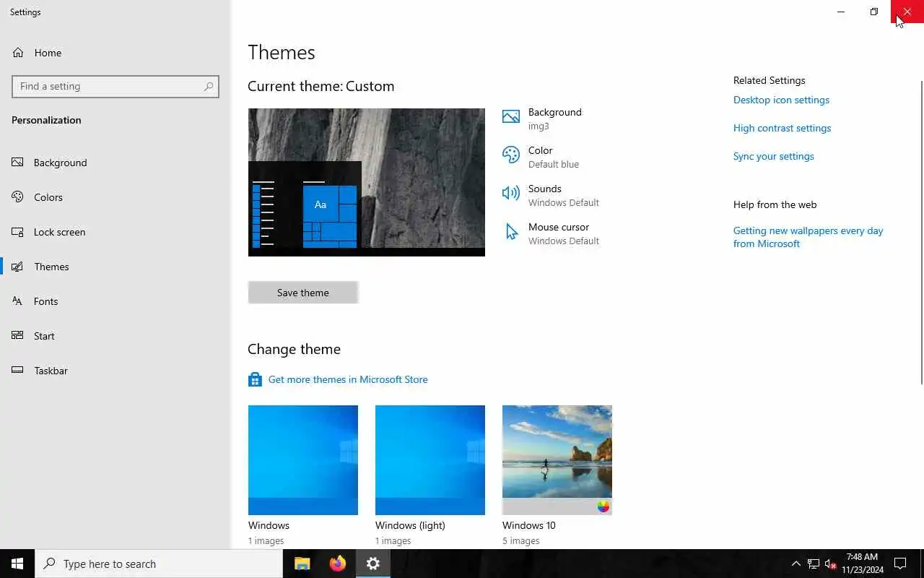Open the notification center icon
924x578 pixels.
click(x=900, y=564)
